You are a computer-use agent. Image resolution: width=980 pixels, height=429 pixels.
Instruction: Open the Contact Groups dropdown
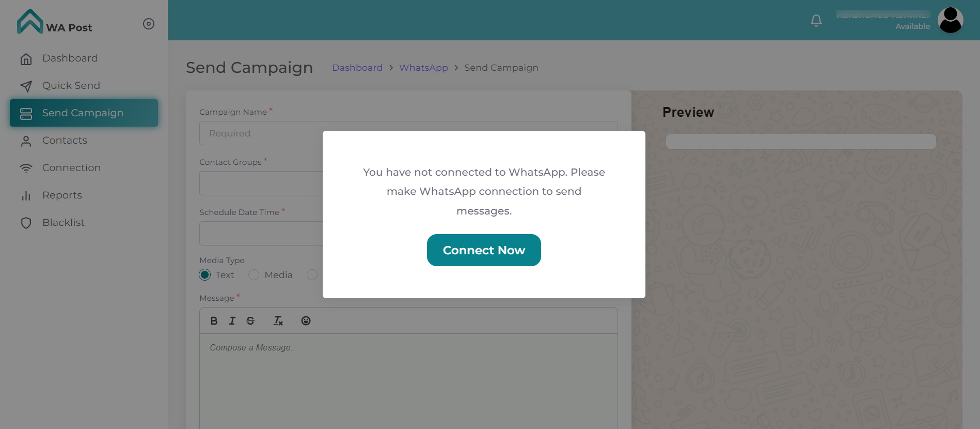pos(261,183)
